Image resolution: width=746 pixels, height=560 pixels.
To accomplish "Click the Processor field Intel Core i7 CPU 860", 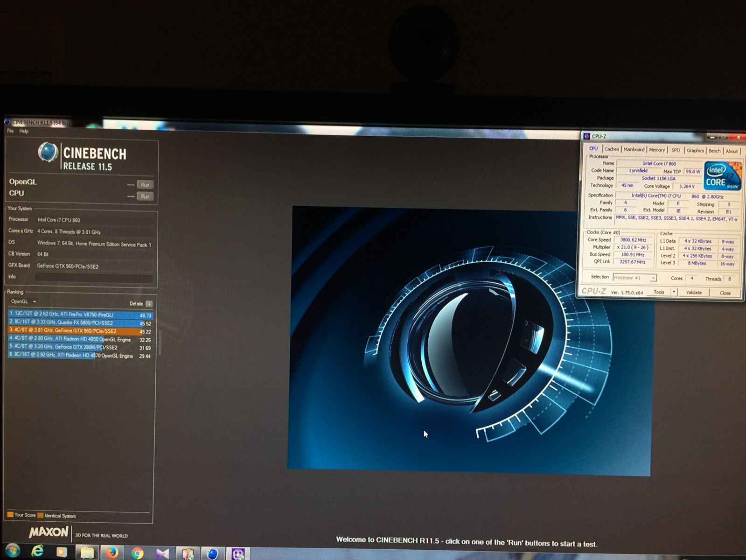I will point(94,220).
